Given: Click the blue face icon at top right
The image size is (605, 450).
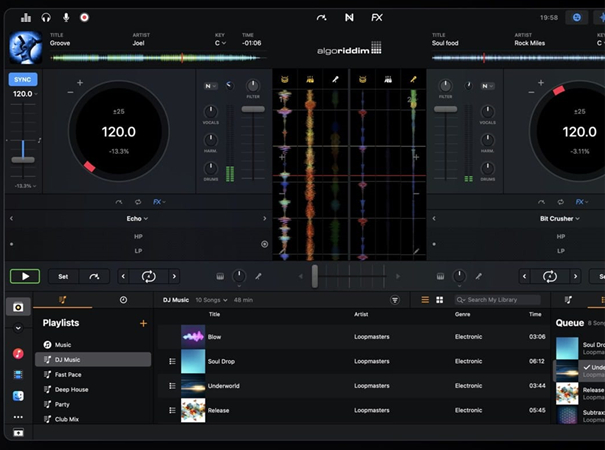Looking at the screenshot, I should pyautogui.click(x=576, y=17).
